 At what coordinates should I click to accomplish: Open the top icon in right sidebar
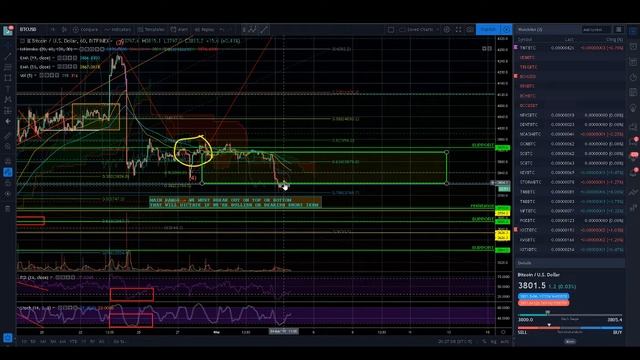point(633,30)
